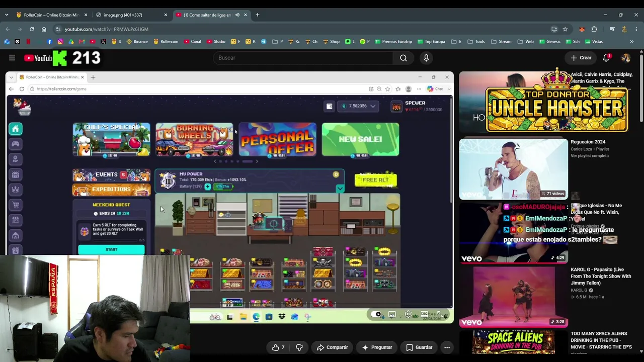Like the video with thumbs up
Screen dimensions: 644x362
pyautogui.click(x=278, y=347)
